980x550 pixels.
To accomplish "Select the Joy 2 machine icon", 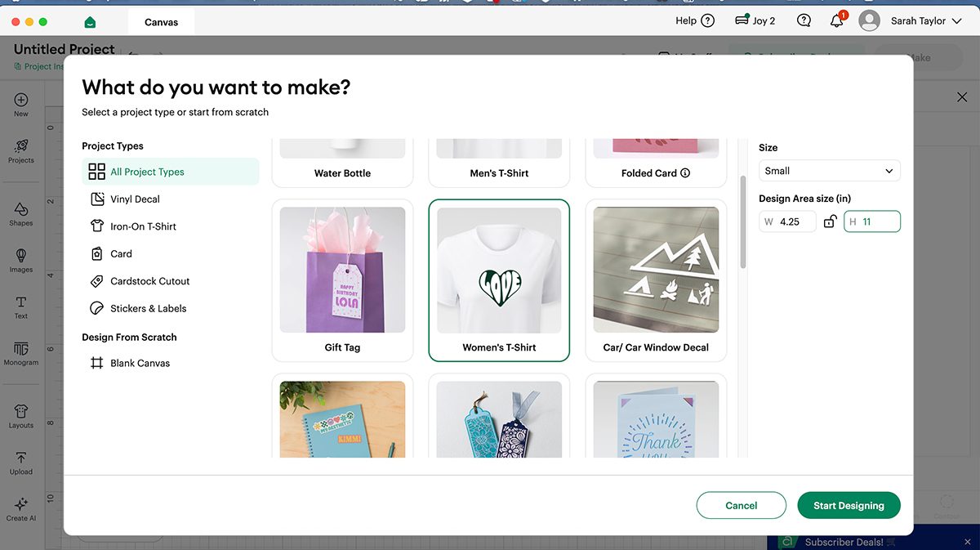I will point(742,20).
